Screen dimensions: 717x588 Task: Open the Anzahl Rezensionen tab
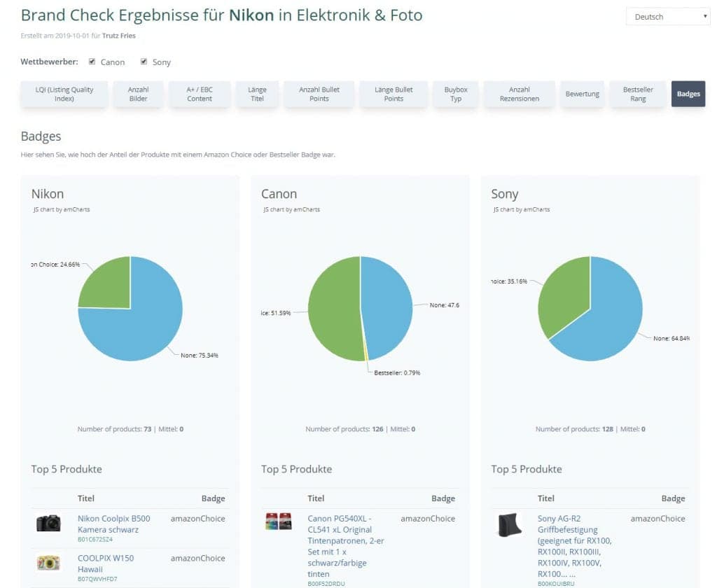(520, 94)
